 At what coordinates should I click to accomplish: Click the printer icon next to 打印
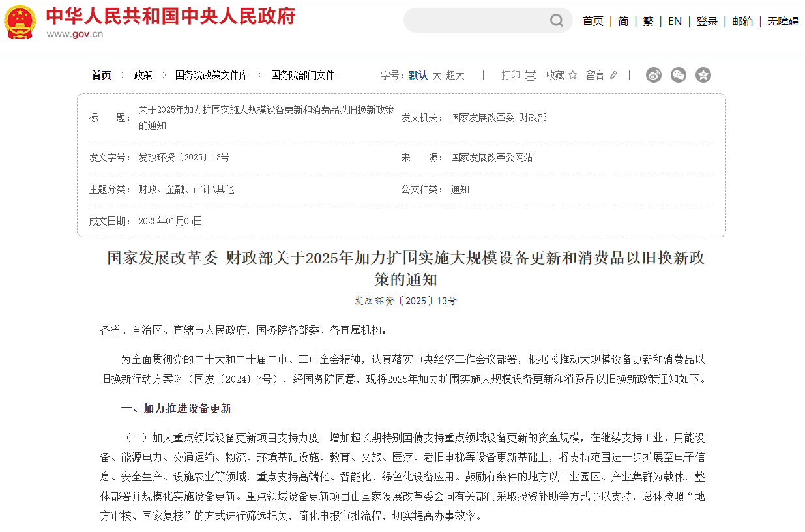point(531,76)
